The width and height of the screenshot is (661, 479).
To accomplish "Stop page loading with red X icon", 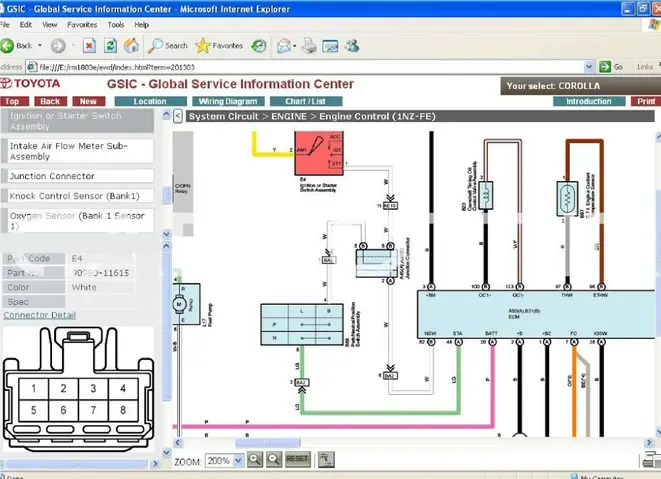I will tap(89, 46).
